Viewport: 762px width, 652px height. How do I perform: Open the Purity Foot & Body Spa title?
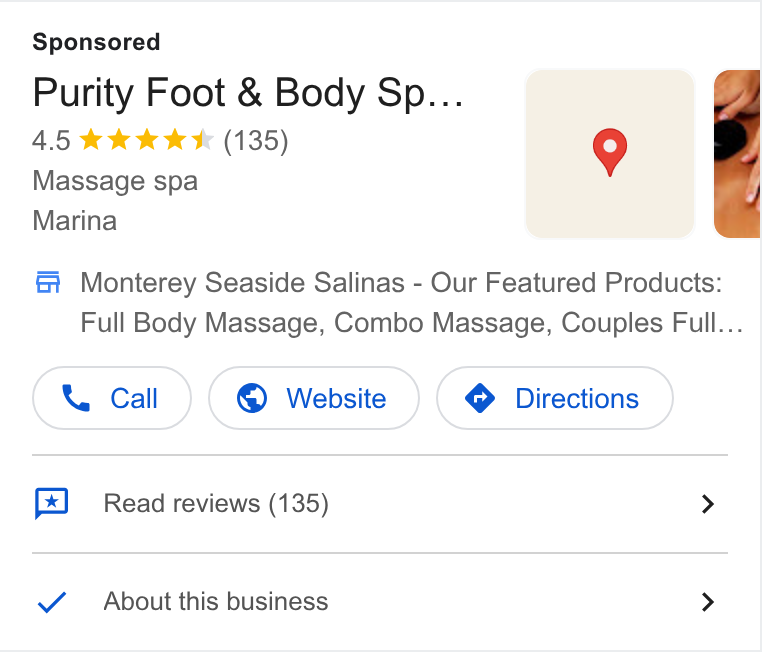click(x=248, y=93)
